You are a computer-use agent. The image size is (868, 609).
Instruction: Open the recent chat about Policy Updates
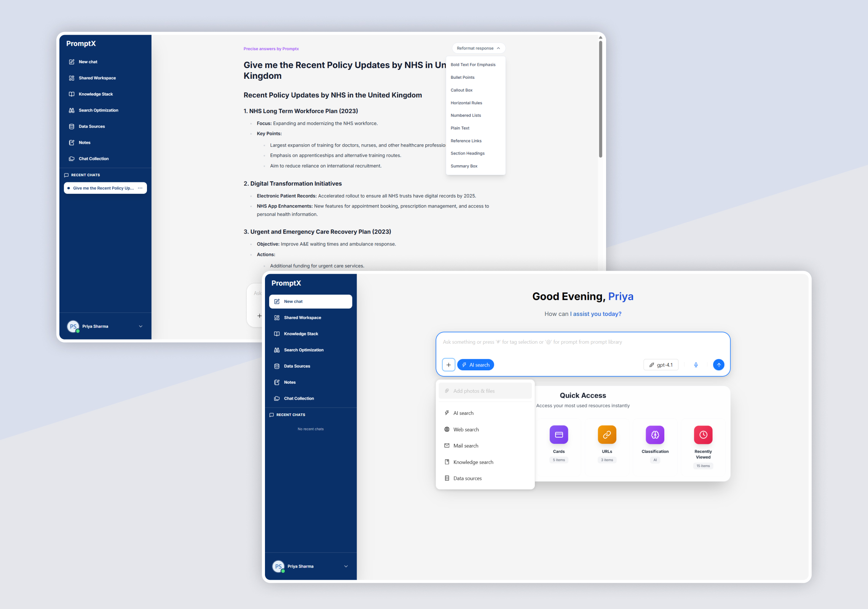click(103, 188)
